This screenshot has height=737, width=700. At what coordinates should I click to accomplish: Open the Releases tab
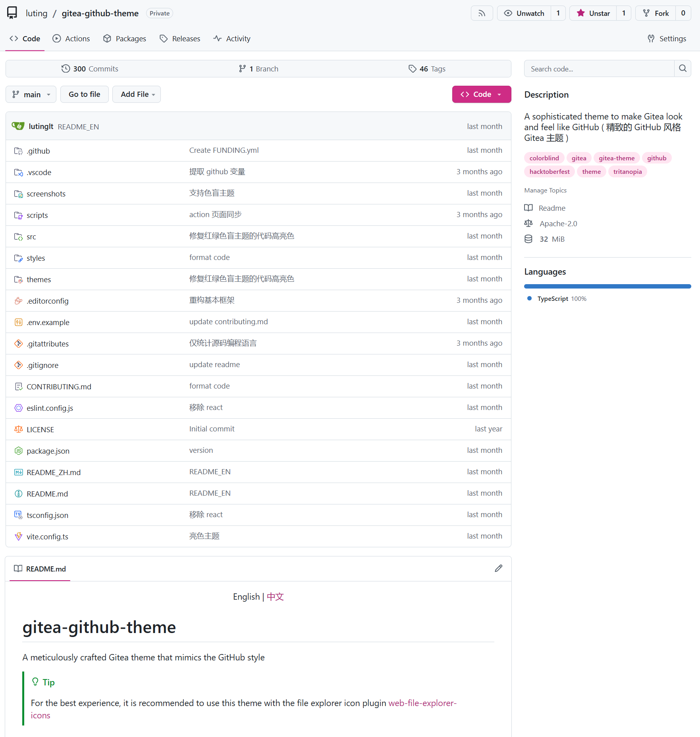pos(180,38)
